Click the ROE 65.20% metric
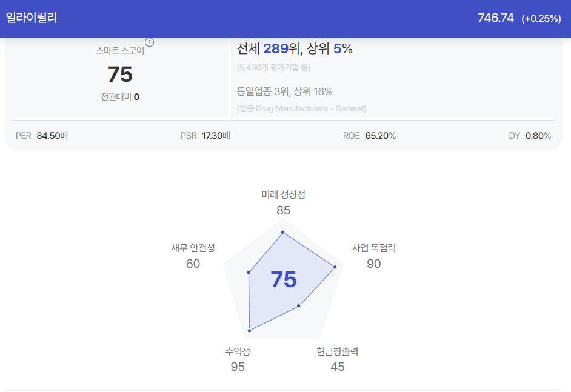The height and width of the screenshot is (392, 571). click(369, 136)
